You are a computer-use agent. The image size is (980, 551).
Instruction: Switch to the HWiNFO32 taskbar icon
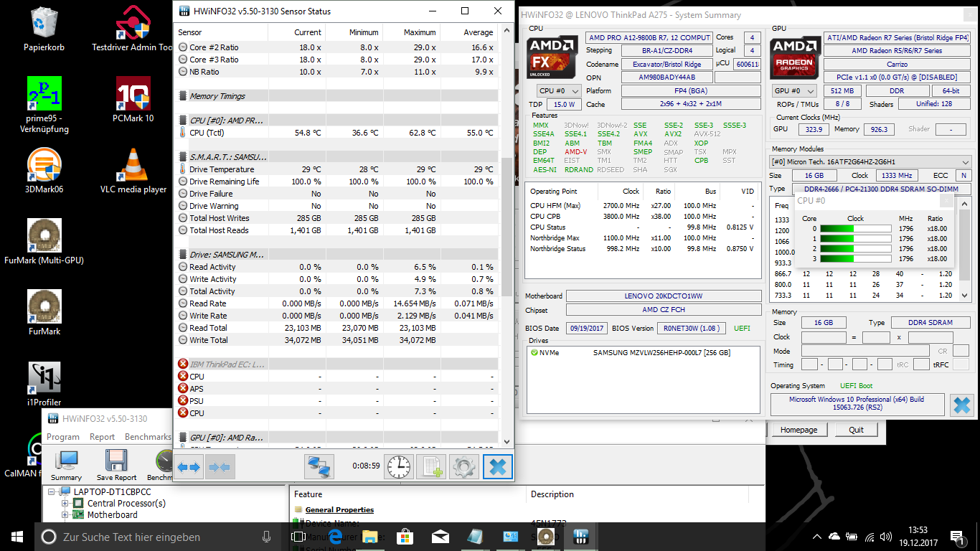(581, 537)
